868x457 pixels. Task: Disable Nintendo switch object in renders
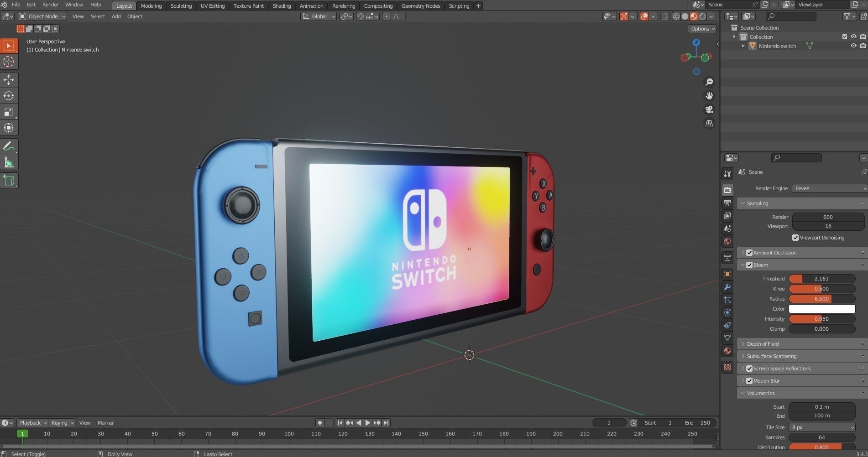(863, 46)
